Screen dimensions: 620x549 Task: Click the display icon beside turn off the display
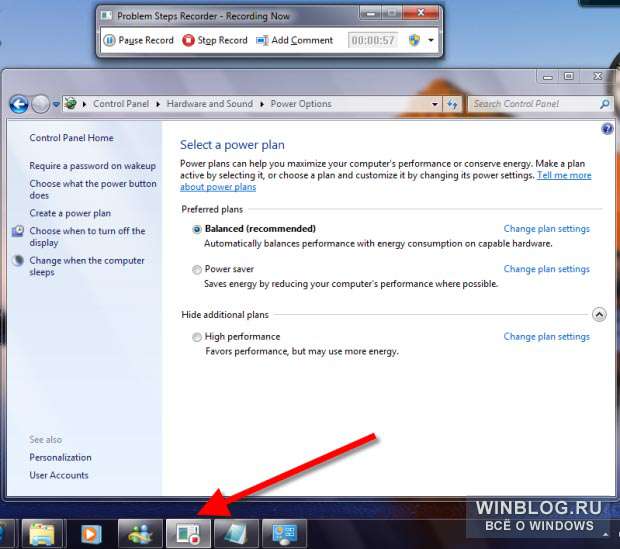point(18,231)
